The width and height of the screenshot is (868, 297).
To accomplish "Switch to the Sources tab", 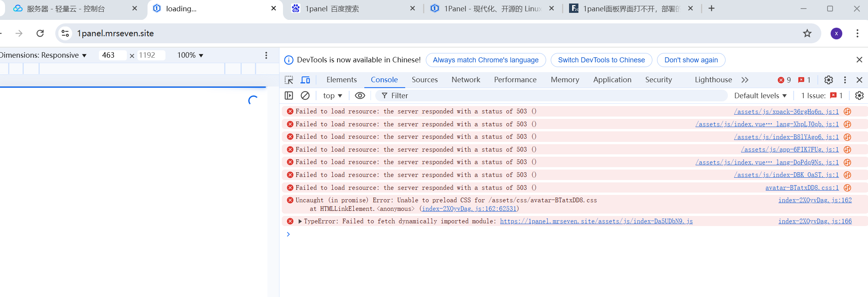I will 425,80.
